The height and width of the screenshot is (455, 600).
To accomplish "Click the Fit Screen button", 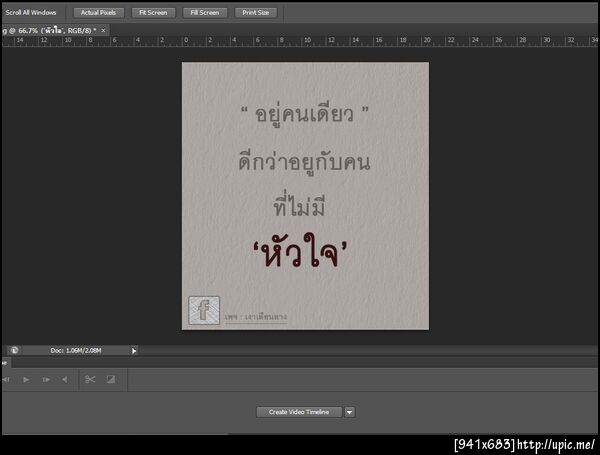I will click(x=153, y=13).
